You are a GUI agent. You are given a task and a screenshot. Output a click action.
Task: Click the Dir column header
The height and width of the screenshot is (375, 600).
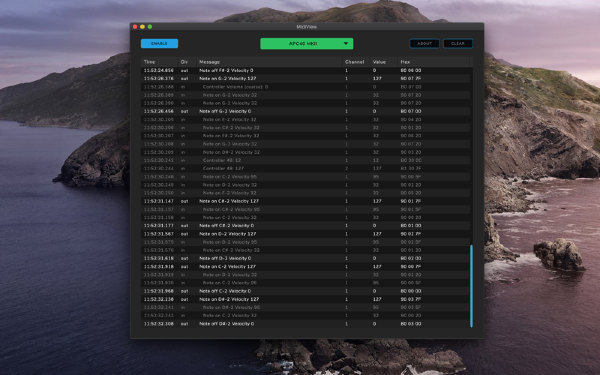tap(184, 62)
